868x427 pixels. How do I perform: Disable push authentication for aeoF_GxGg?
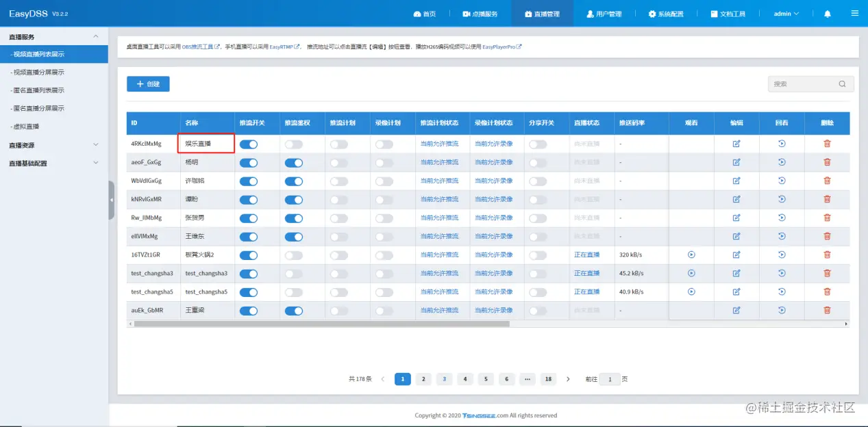tap(294, 163)
